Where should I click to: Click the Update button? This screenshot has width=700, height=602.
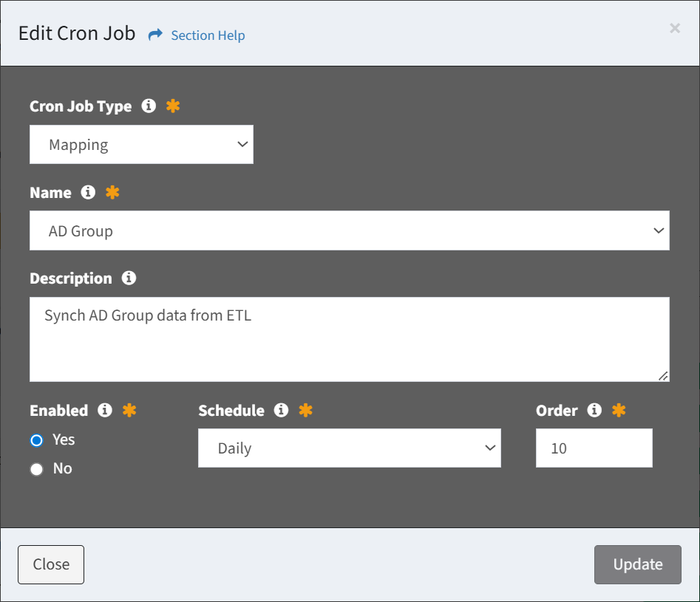637,564
